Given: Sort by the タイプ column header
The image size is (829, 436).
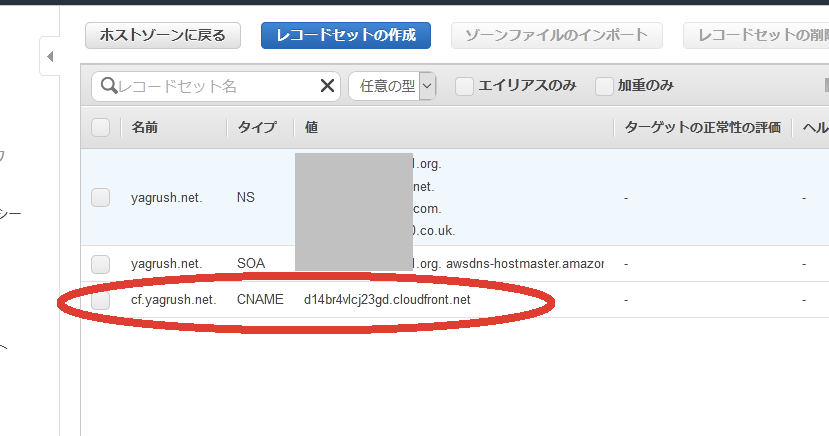Looking at the screenshot, I should pos(257,127).
